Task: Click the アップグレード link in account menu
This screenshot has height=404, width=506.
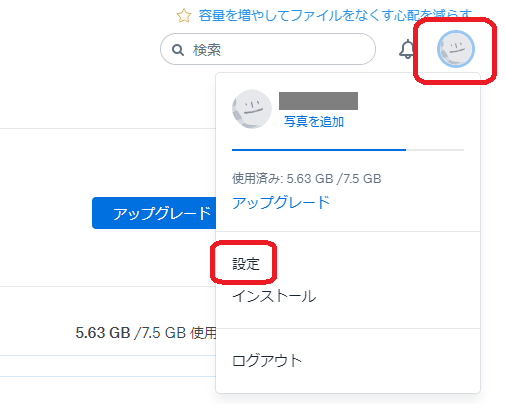Action: pos(281,203)
